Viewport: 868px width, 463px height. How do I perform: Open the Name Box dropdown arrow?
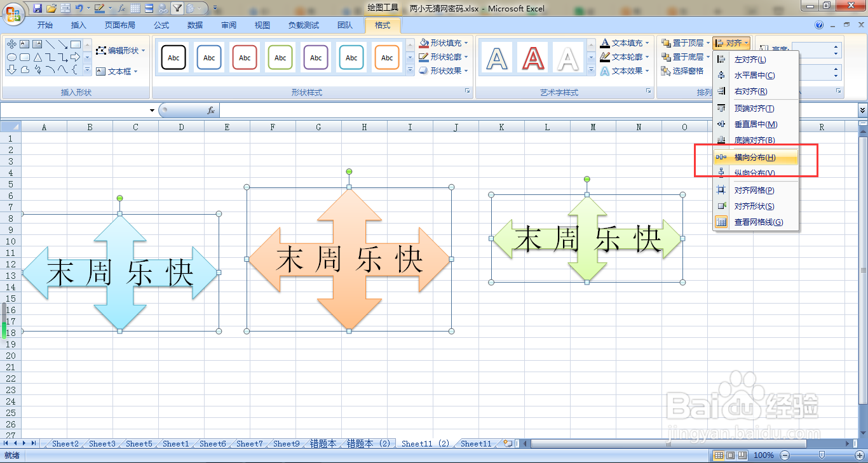(x=152, y=111)
